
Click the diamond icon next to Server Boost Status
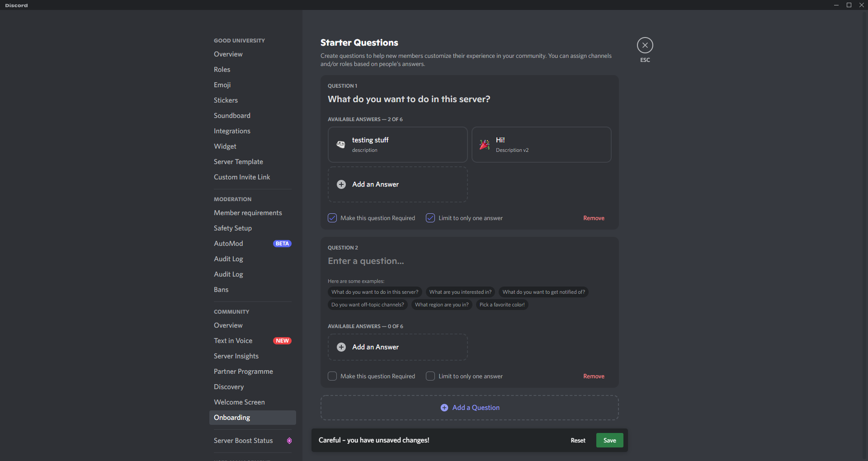click(x=289, y=441)
